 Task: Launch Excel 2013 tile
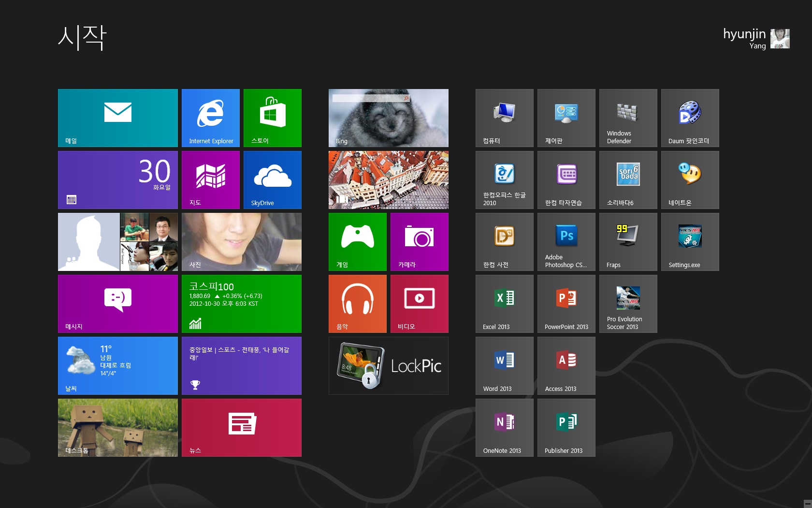[x=505, y=304]
